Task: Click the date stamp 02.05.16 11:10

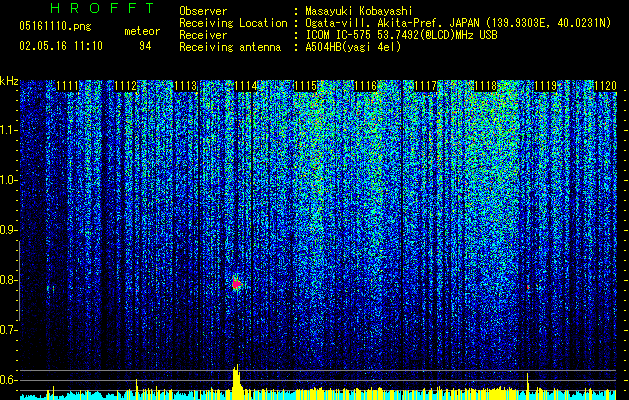Action: [61, 46]
